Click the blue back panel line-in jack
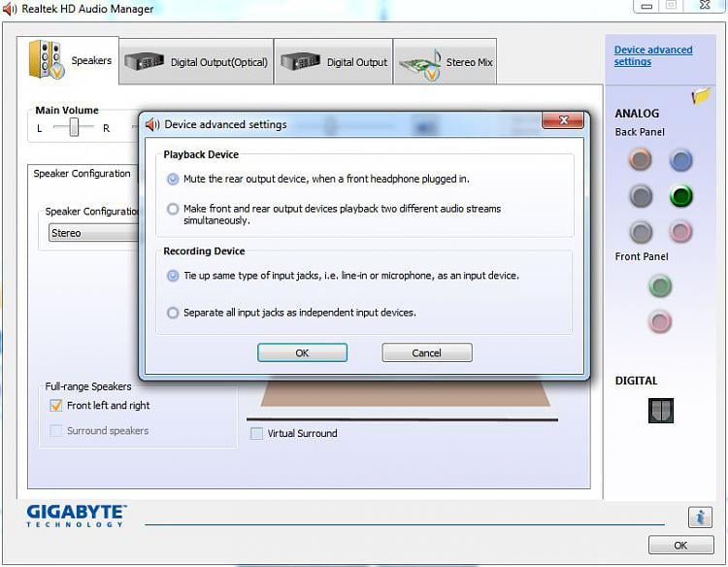The width and height of the screenshot is (728, 567). pos(680,160)
